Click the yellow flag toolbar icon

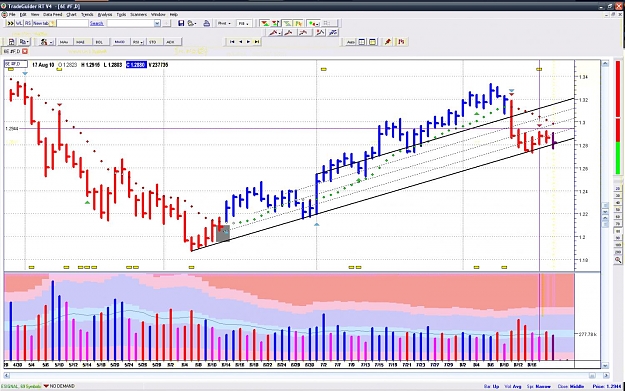click(298, 24)
